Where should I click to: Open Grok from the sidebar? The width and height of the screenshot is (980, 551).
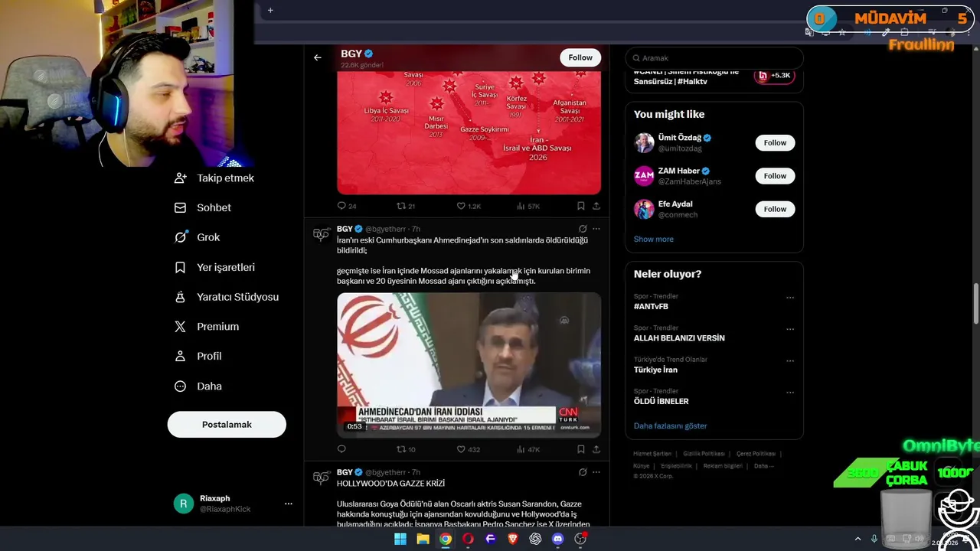coord(198,237)
